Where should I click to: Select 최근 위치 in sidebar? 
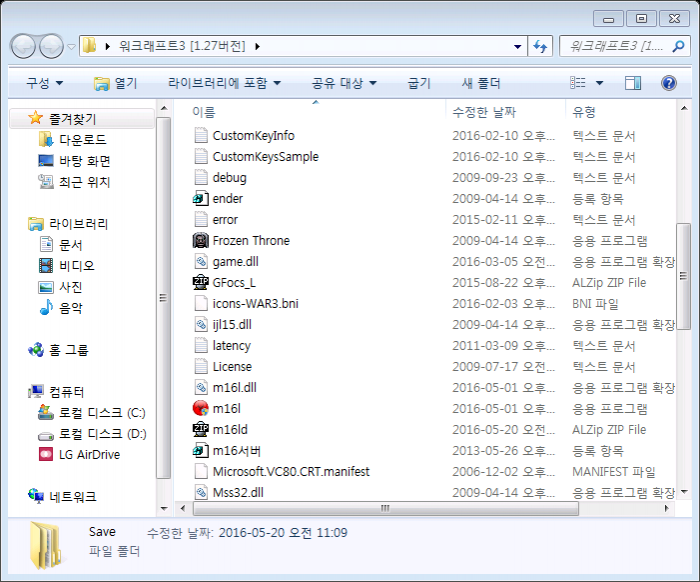[x=74, y=182]
